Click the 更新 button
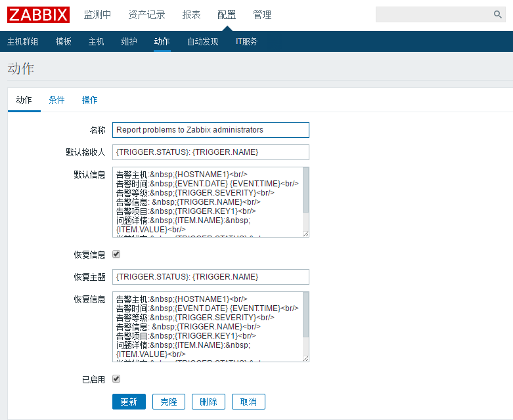This screenshot has width=513, height=420. pos(129,402)
